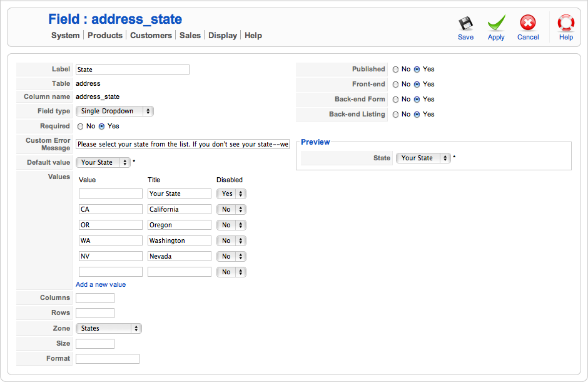Click the green Apply checkmark icon
This screenshot has width=588, height=382.
click(496, 24)
